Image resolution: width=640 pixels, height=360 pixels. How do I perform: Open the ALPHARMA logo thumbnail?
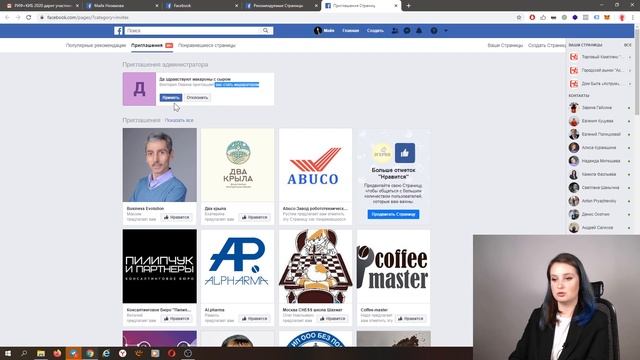tap(237, 266)
